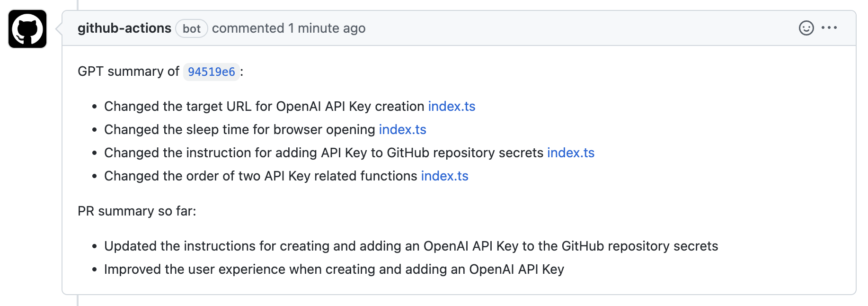This screenshot has height=306, width=868.
Task: Open index.ts link after 'browser opening'
Action: (x=402, y=130)
